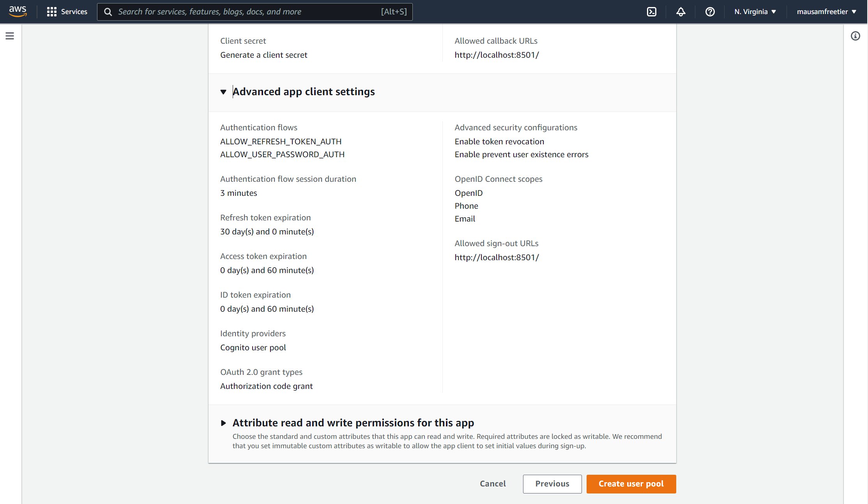Click the Create user pool button
868x504 pixels.
(631, 484)
